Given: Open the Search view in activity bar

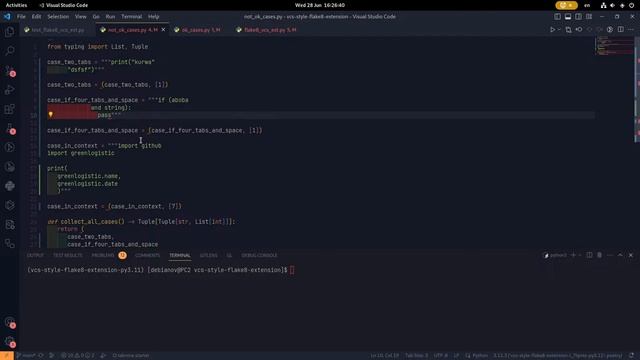Looking at the screenshot, I should click(9, 51).
